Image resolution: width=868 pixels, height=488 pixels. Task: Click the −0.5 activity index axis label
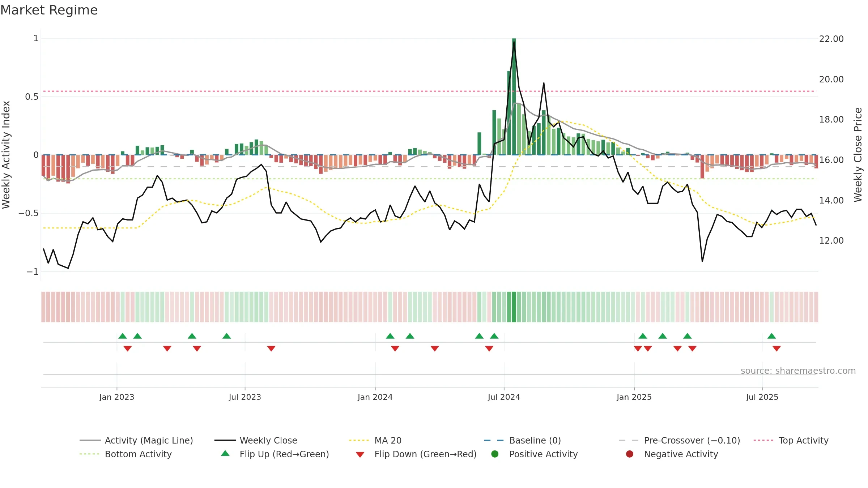tap(28, 213)
